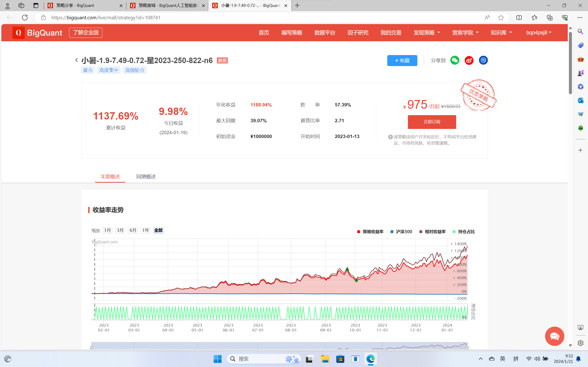Open the red customer chat bubble

point(554,336)
